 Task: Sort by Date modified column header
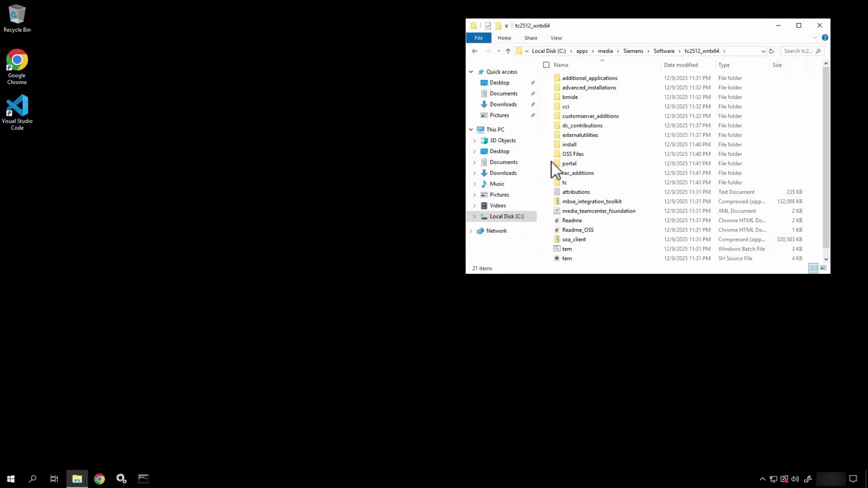(681, 65)
